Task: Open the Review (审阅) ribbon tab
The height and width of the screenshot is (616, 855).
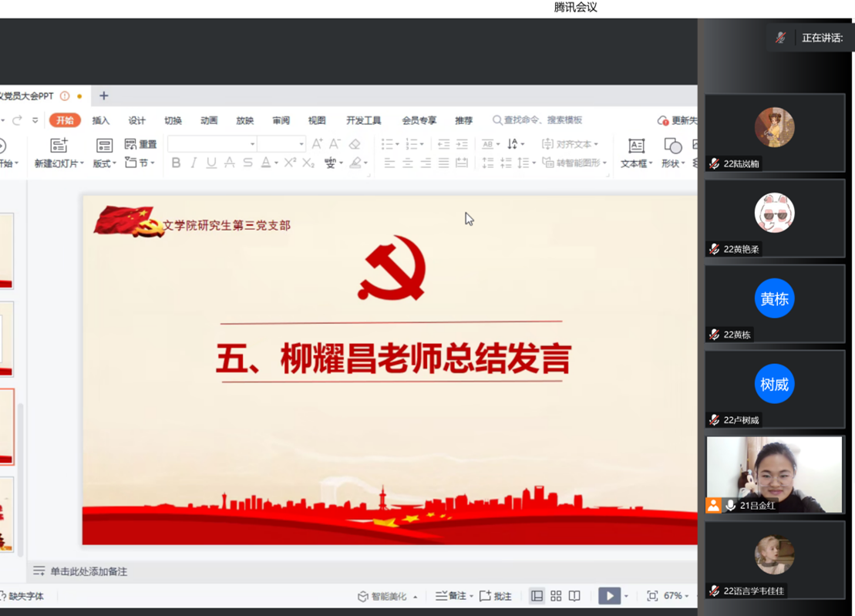Action: point(281,120)
